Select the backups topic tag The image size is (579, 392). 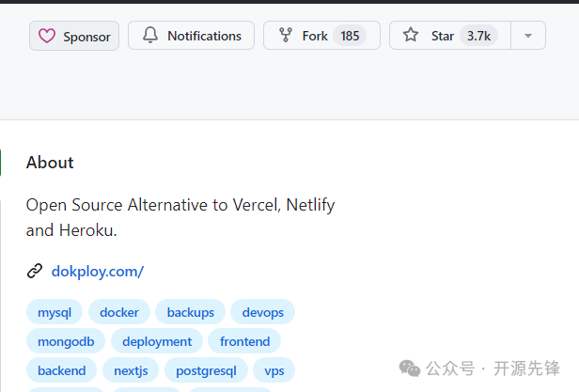coord(190,312)
